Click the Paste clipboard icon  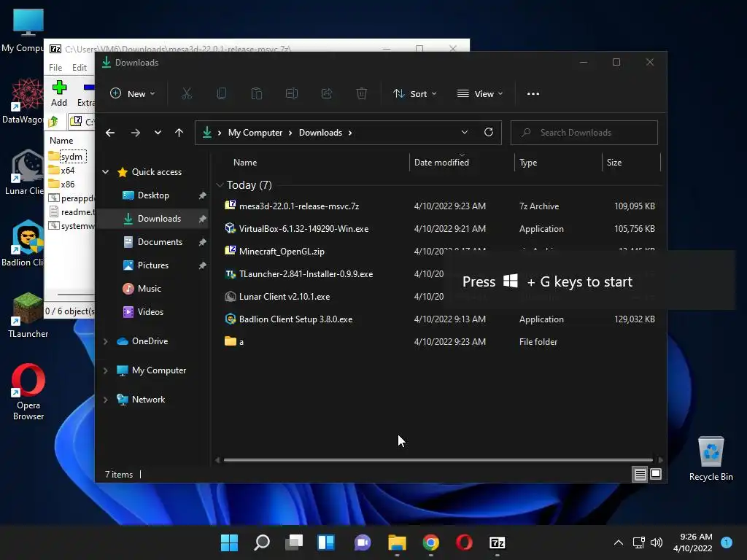point(256,94)
